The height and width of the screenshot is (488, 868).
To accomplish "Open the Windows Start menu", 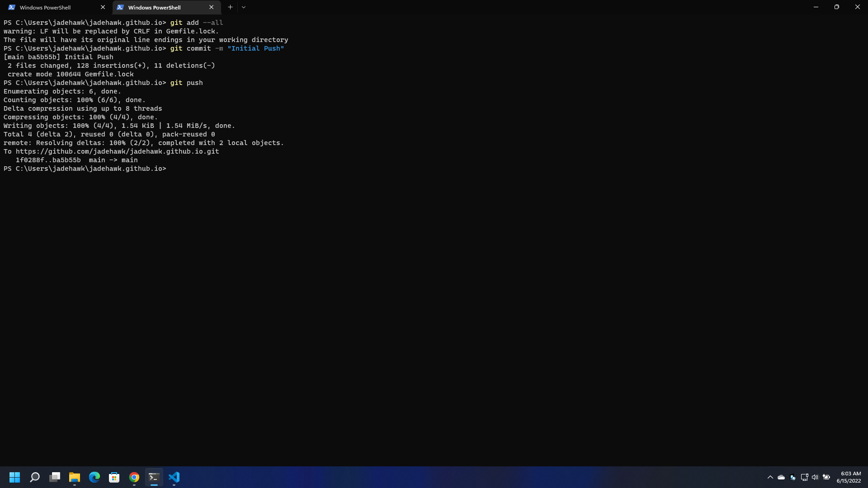I will click(x=14, y=477).
